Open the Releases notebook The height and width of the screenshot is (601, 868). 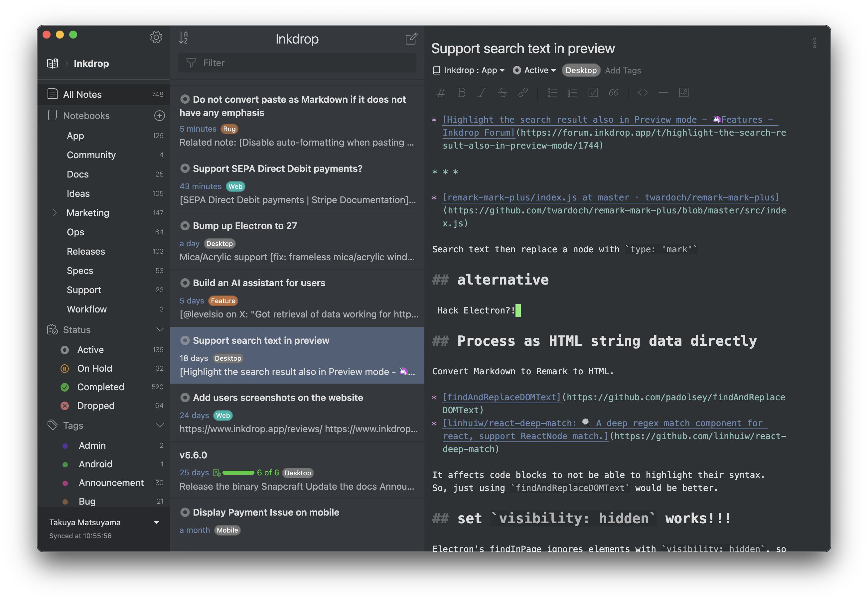pyautogui.click(x=85, y=251)
